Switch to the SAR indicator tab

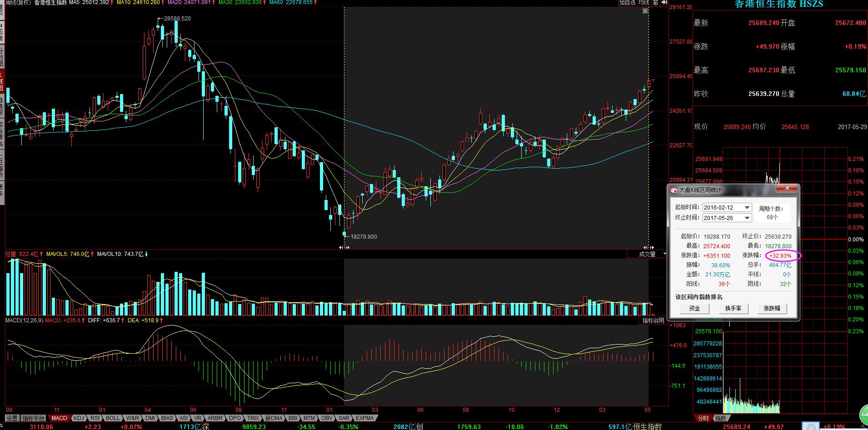click(344, 418)
